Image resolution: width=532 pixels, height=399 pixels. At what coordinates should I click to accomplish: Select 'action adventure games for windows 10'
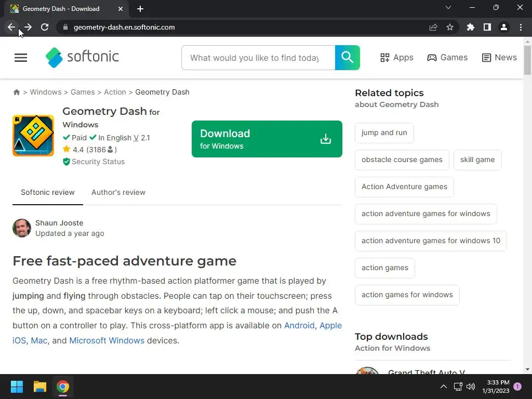(x=431, y=241)
